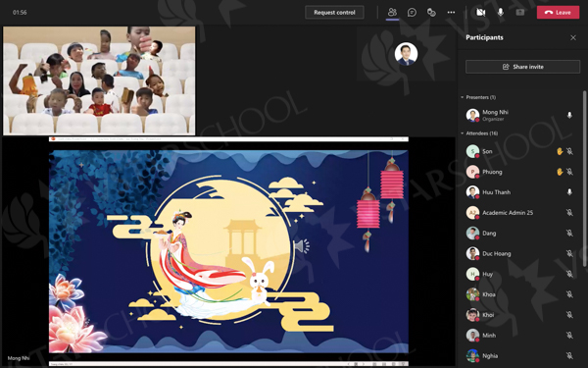588x368 pixels.
Task: Close the Participants panel
Action: pos(573,37)
